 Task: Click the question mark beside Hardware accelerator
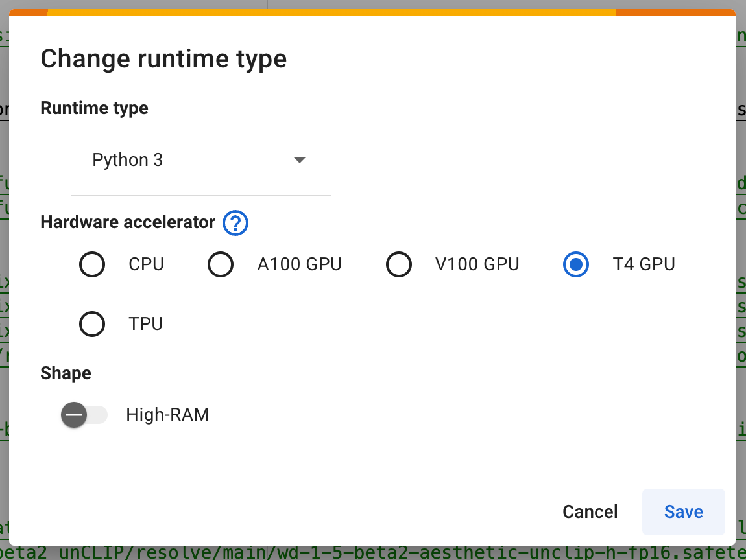click(235, 223)
